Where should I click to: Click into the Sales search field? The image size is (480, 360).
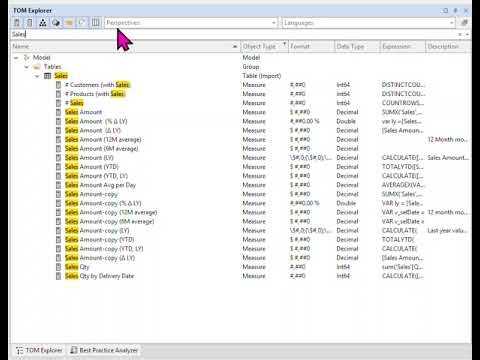click(x=233, y=34)
